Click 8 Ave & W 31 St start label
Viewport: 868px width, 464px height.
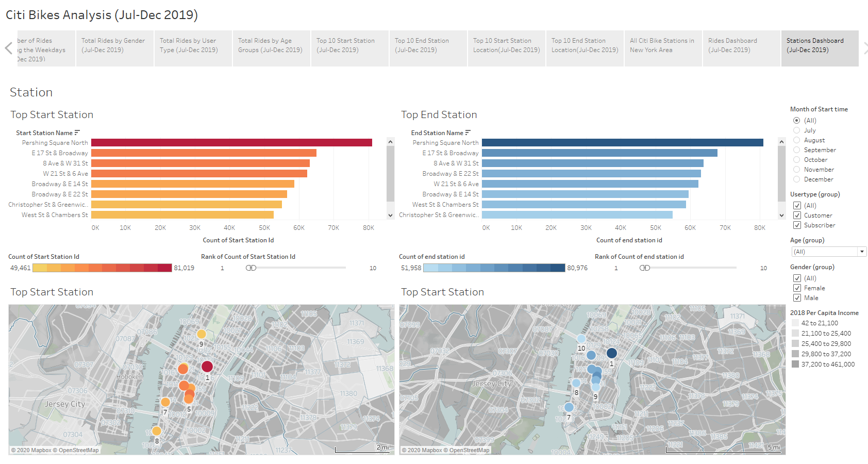(65, 163)
